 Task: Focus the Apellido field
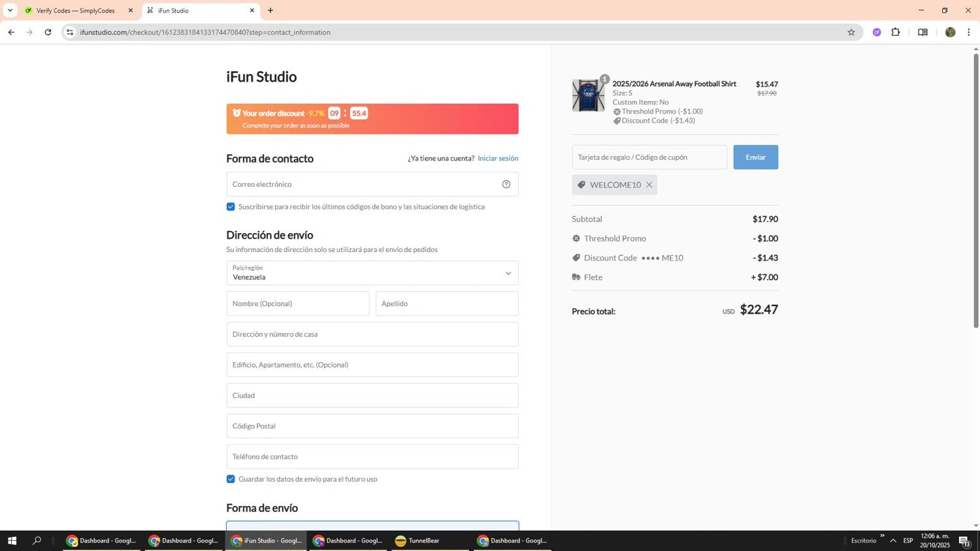pyautogui.click(x=447, y=304)
